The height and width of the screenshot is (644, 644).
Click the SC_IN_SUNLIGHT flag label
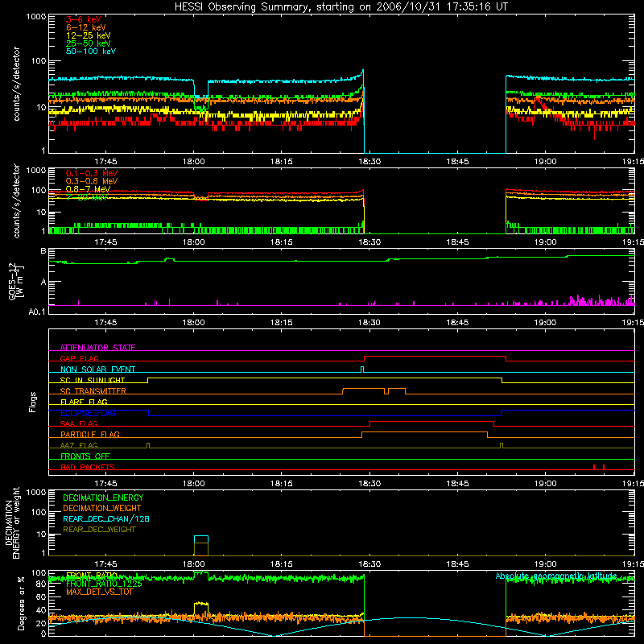tap(93, 380)
